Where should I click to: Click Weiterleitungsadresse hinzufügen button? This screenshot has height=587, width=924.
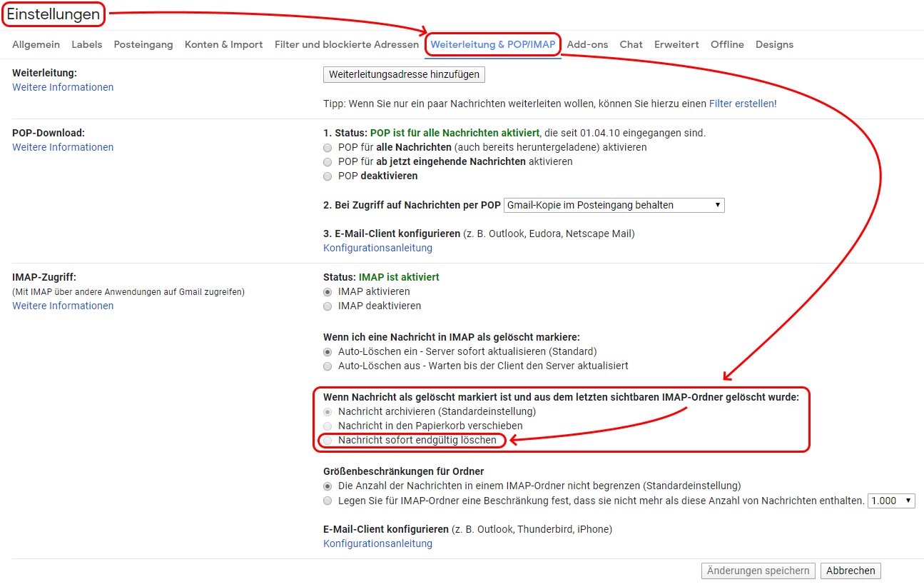pos(404,74)
